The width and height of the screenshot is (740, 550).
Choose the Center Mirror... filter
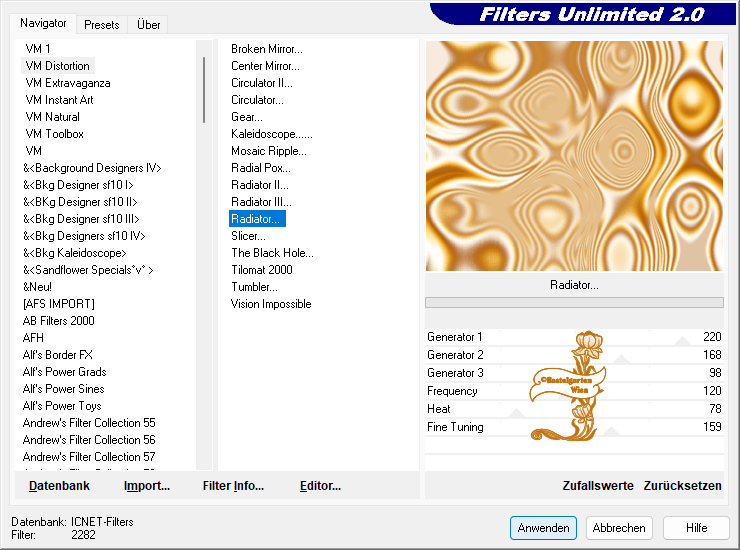(265, 66)
